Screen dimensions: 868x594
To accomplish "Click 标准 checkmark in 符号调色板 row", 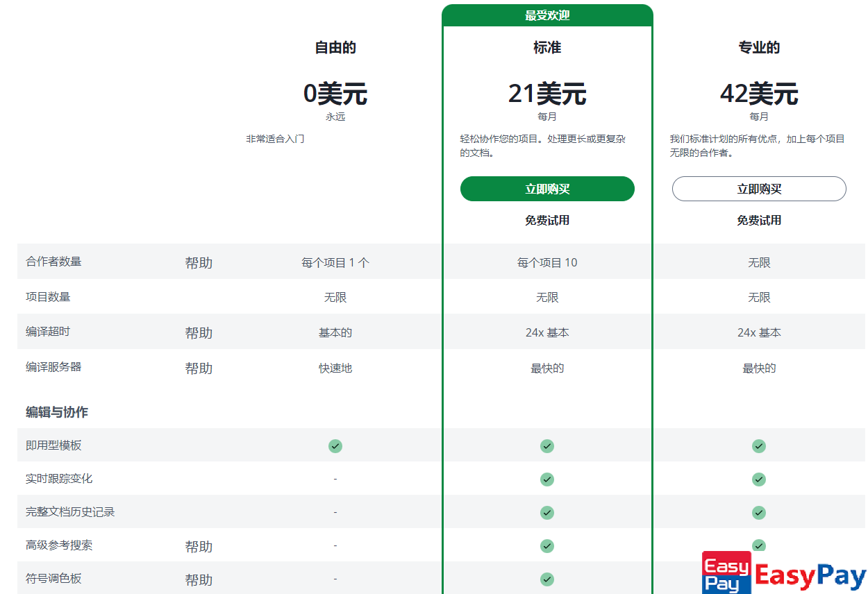I will (547, 579).
